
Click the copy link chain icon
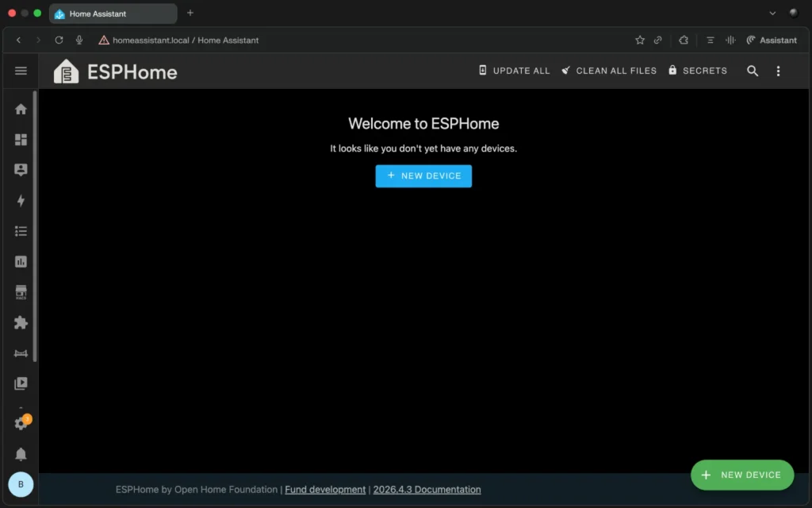point(657,40)
